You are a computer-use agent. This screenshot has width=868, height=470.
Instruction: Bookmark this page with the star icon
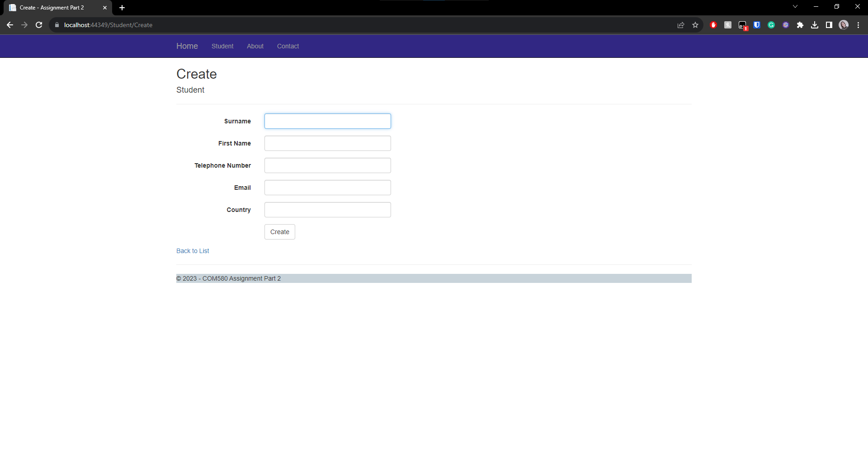(x=696, y=25)
